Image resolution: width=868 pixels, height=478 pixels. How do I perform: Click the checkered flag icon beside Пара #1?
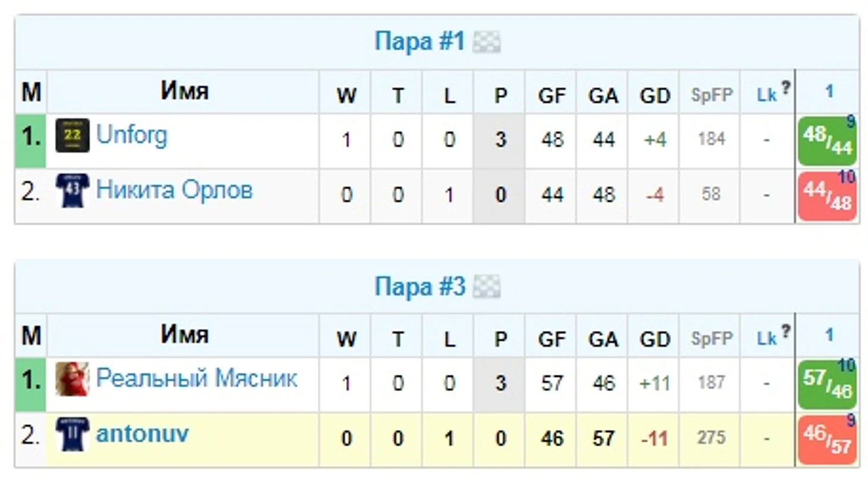tap(486, 42)
